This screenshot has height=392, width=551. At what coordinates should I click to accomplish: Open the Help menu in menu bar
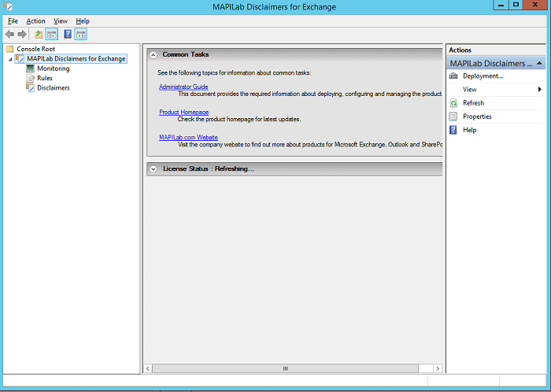pyautogui.click(x=83, y=21)
